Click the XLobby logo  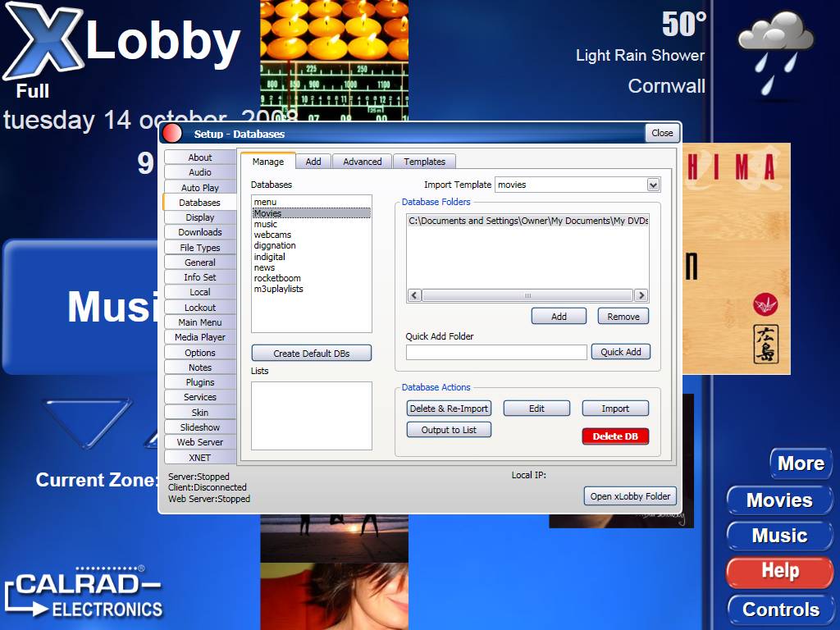(x=122, y=42)
